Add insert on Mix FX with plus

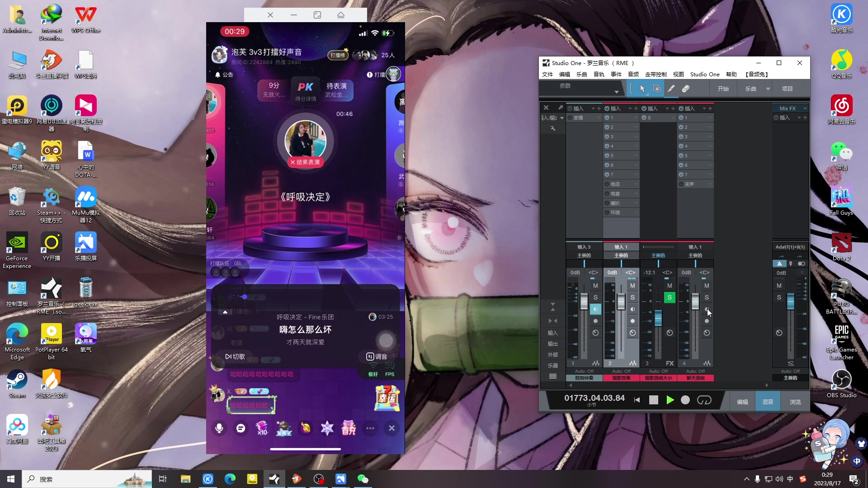(805, 117)
